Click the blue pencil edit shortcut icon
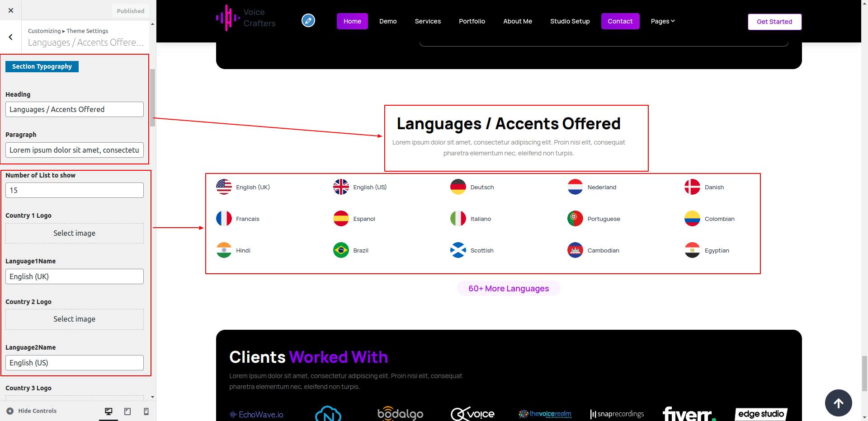Viewport: 868px width, 421px height. click(308, 21)
